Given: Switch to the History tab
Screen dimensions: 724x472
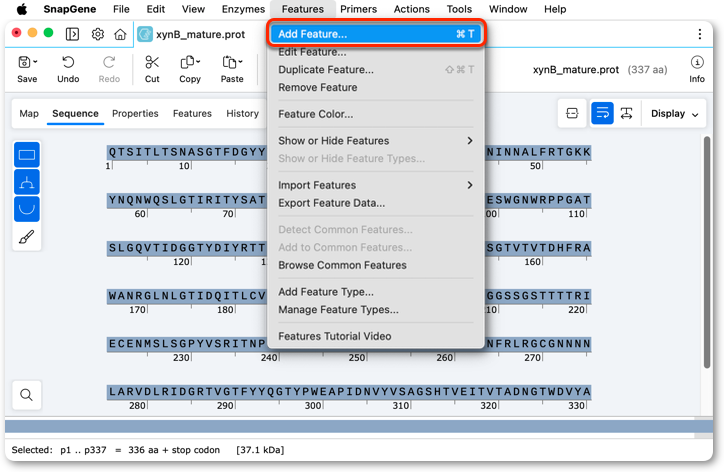Looking at the screenshot, I should click(242, 114).
